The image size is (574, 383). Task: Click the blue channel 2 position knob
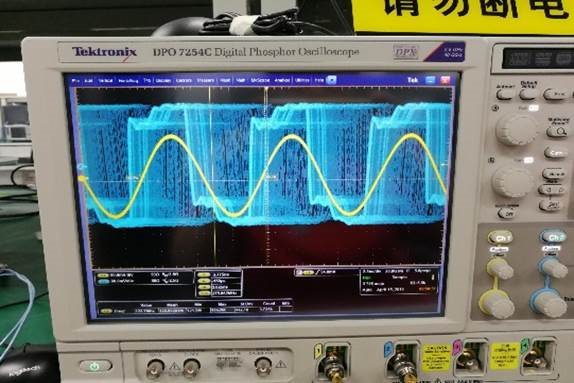pyautogui.click(x=552, y=267)
